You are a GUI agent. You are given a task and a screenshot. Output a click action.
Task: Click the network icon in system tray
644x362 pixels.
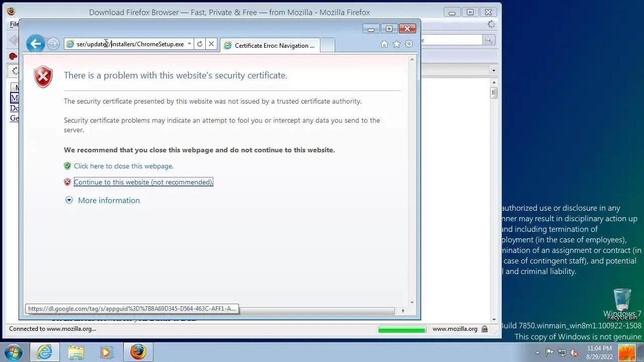click(562, 352)
